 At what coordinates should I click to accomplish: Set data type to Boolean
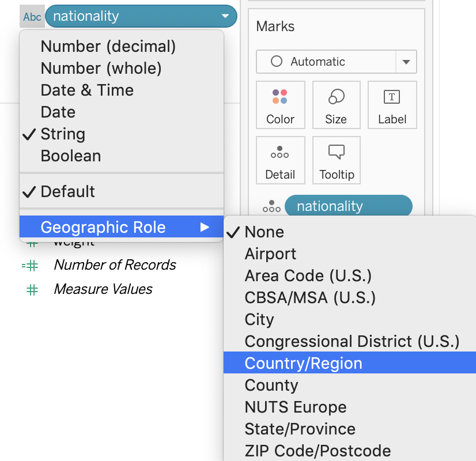click(x=70, y=156)
